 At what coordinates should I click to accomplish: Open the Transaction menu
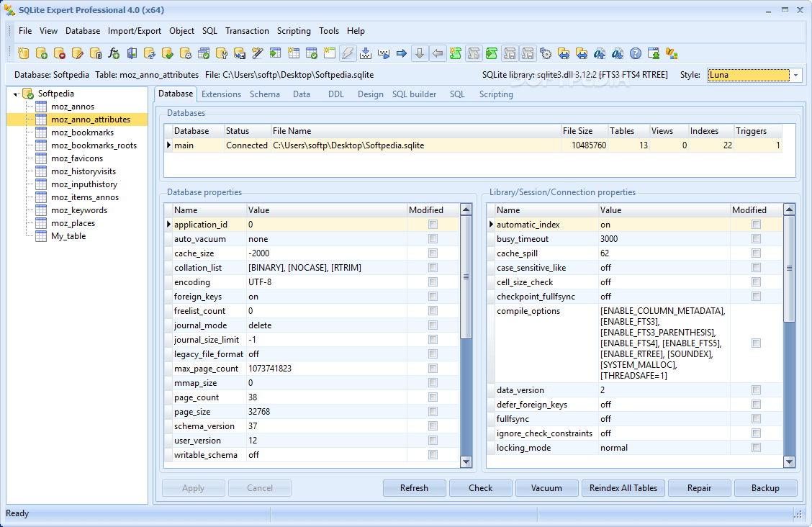(247, 31)
